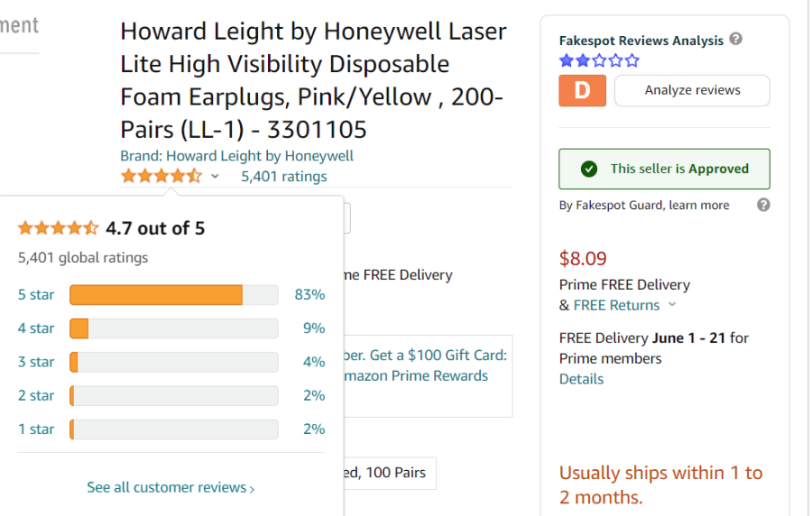Image resolution: width=812 pixels, height=516 pixels.
Task: Click the blue Fakespot star rating
Action: click(x=599, y=61)
